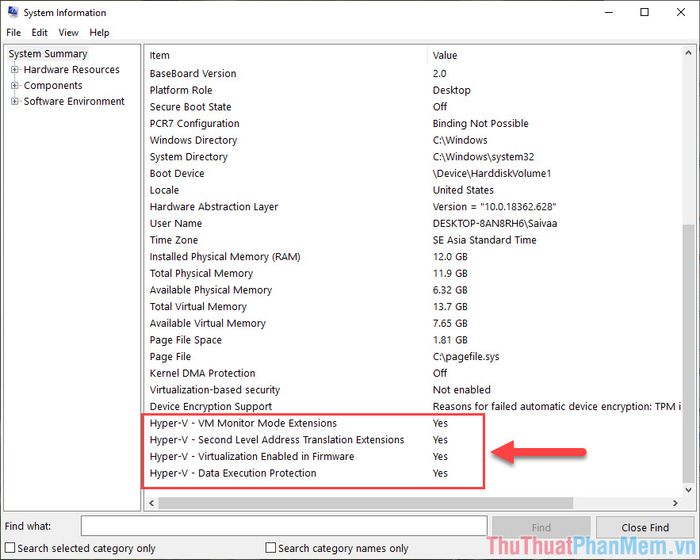Select the Time Zone row
Screen dimensions: 700x560
pos(415,240)
